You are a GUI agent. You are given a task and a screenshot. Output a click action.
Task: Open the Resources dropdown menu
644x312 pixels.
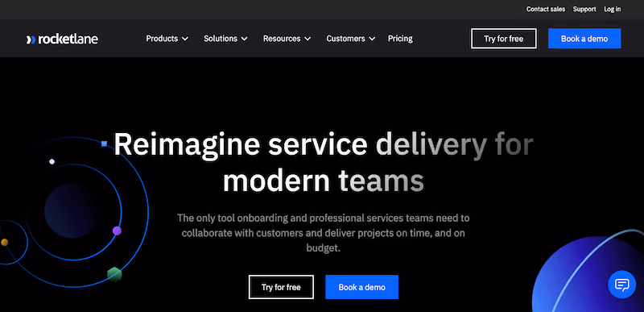coord(287,39)
